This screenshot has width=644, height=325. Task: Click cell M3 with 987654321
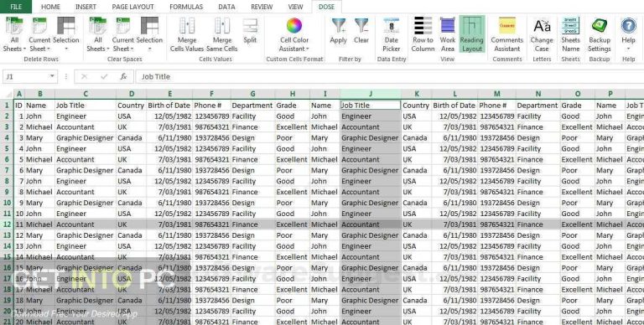click(x=496, y=127)
